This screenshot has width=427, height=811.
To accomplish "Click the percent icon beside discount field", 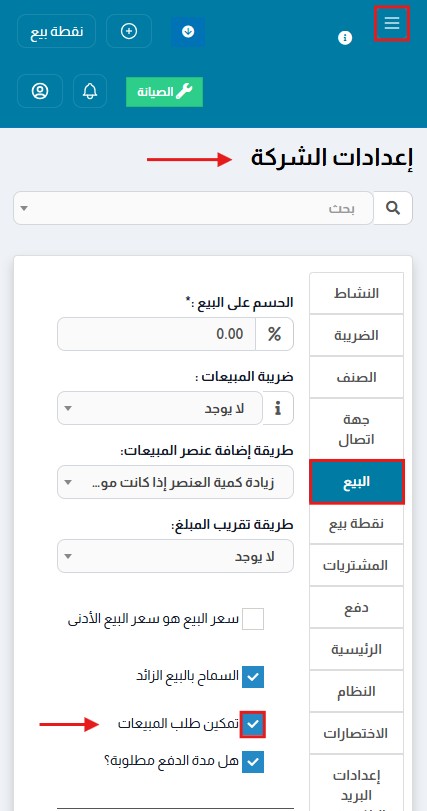I will tap(274, 334).
